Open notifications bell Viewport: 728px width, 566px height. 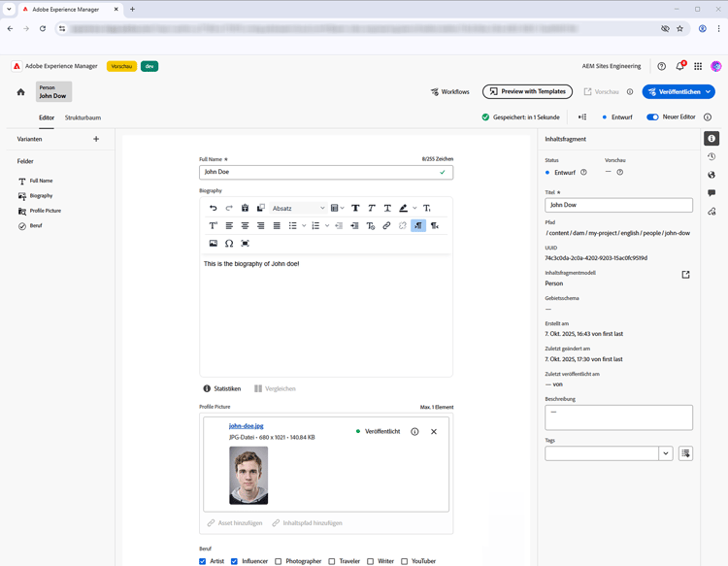pos(680,66)
